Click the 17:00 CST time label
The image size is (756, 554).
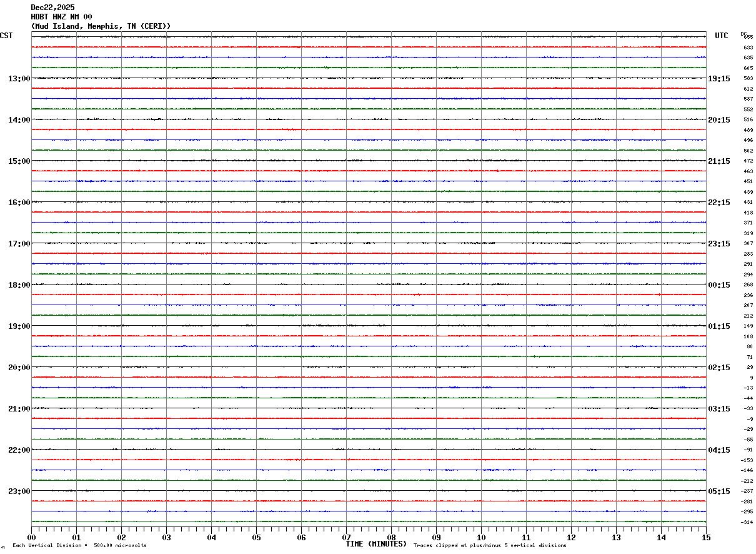click(x=19, y=244)
